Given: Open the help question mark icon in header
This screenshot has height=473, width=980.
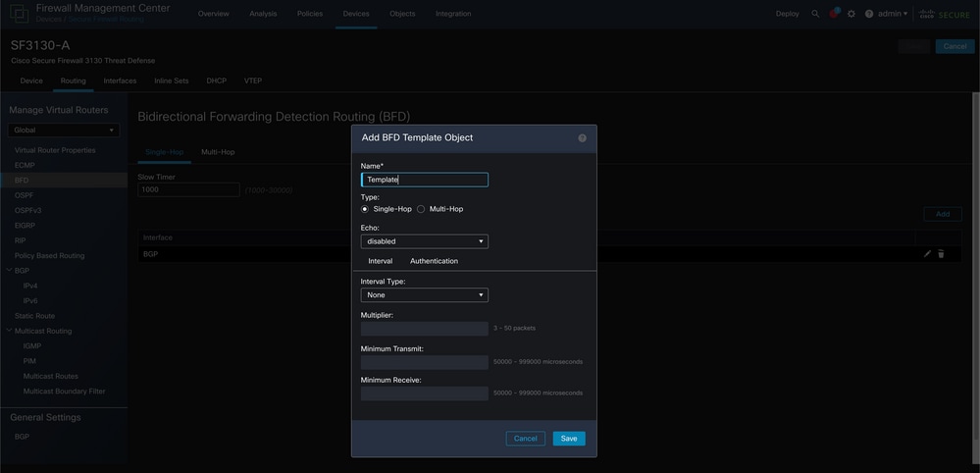Looking at the screenshot, I should coord(869,14).
